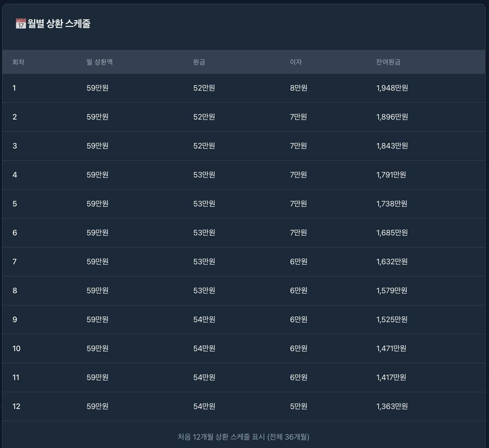Click the 월 상환액 column header
Viewport: 489px width, 448px height.
pyautogui.click(x=99, y=62)
